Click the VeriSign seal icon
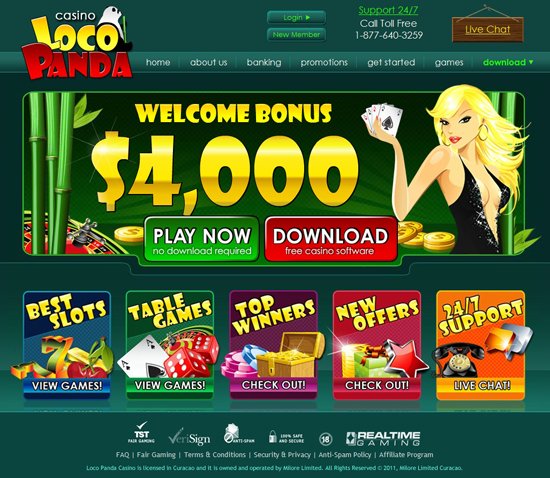Screen dimensions: 550x478 click(189, 437)
